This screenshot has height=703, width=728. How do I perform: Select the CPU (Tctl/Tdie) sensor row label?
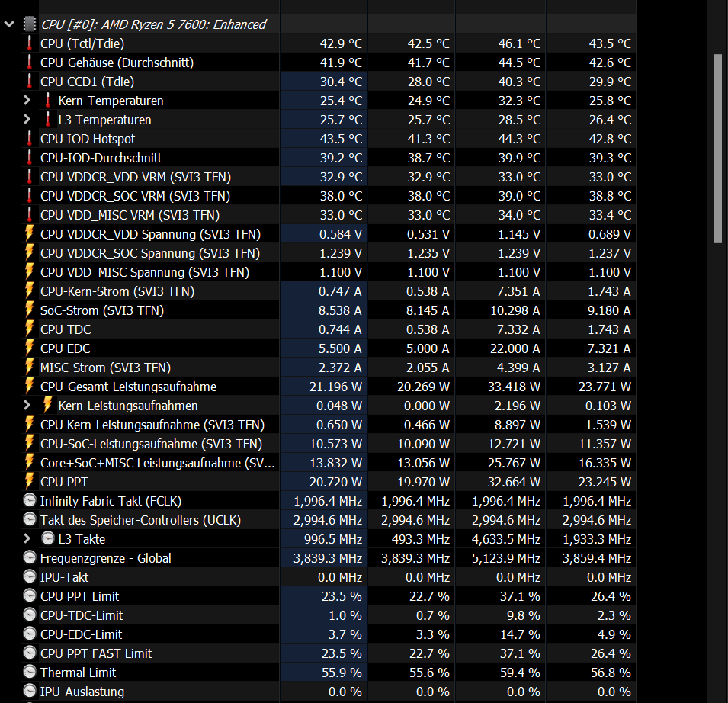pos(82,43)
